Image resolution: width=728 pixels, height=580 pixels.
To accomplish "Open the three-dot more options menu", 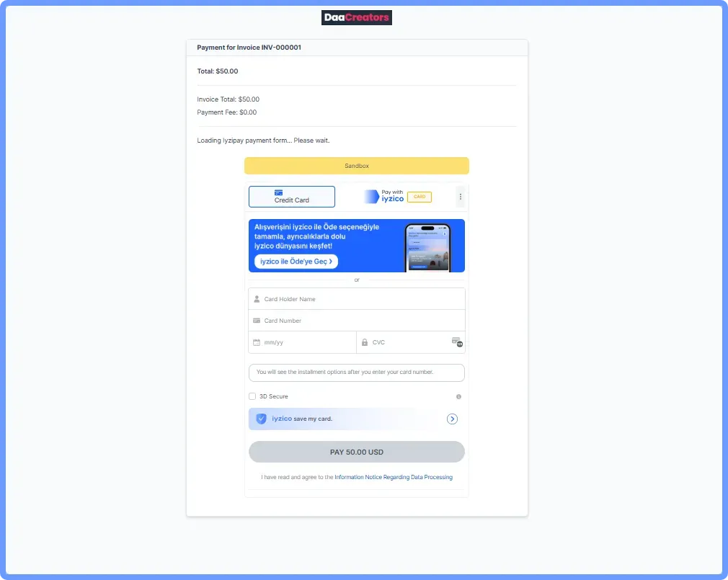I will tap(460, 197).
